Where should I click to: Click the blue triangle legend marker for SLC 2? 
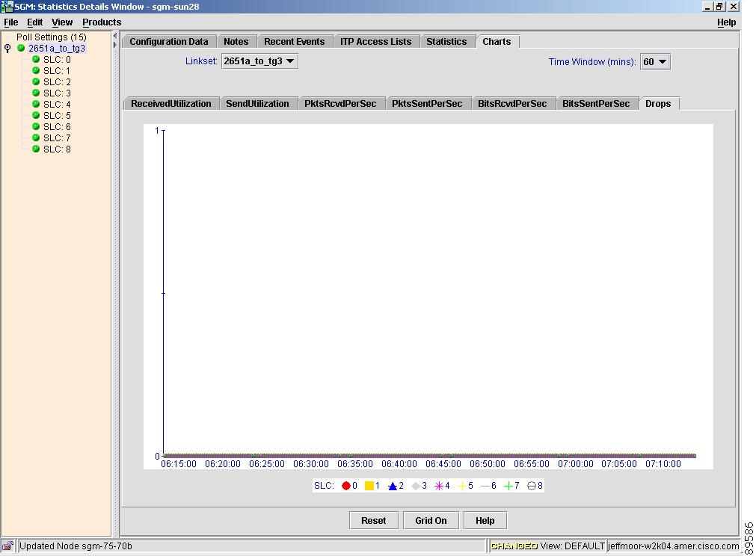click(x=393, y=486)
